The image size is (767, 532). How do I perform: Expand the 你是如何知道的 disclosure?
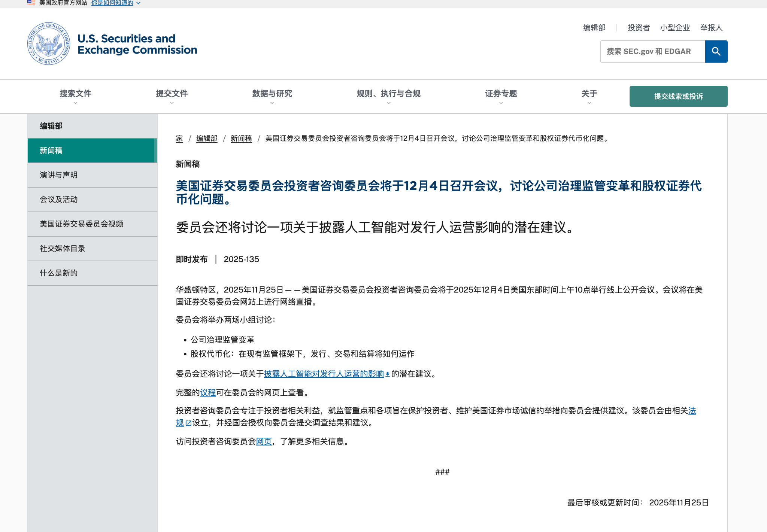[x=112, y=3]
